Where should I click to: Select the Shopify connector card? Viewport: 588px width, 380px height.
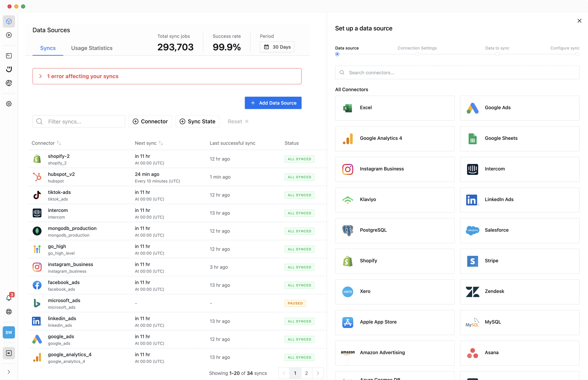(395, 261)
